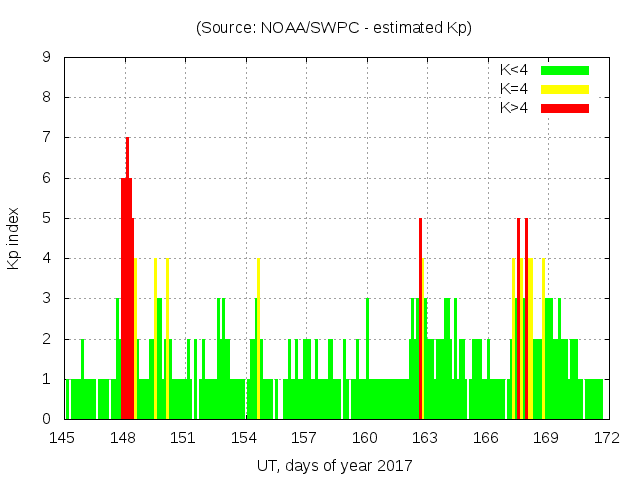Click the yellow bar just before day 169
The width and height of the screenshot is (640, 480).
pyautogui.click(x=543, y=340)
